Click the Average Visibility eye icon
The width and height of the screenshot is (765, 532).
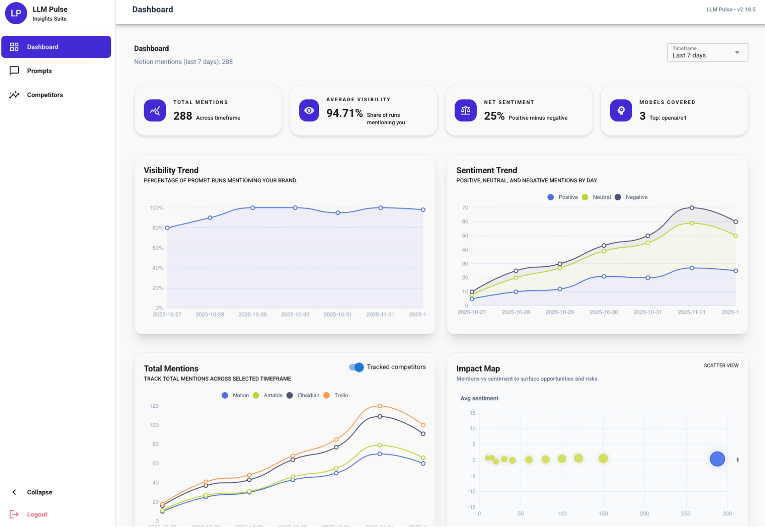[x=309, y=110]
